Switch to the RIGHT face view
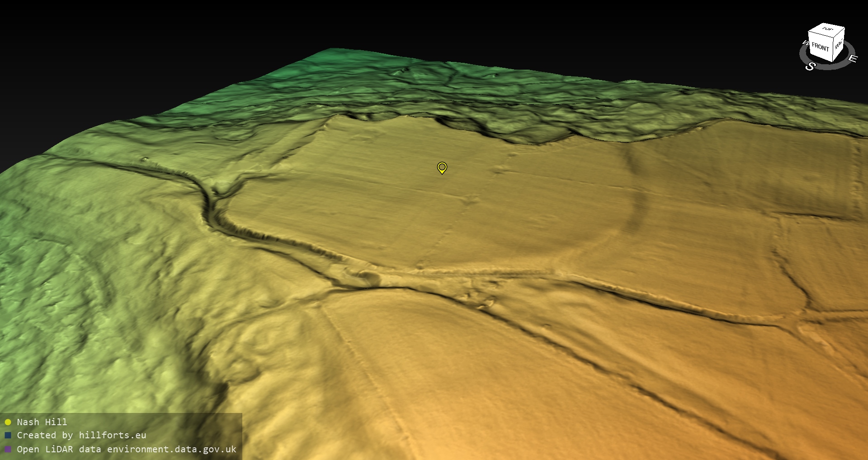868x460 pixels. (x=839, y=45)
